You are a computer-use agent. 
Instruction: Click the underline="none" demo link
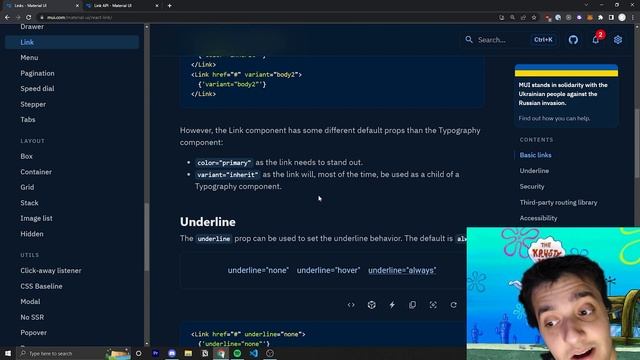tap(258, 270)
